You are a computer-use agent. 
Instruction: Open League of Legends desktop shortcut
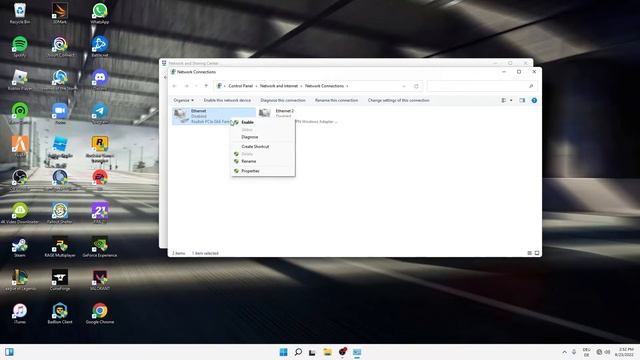[x=20, y=280]
